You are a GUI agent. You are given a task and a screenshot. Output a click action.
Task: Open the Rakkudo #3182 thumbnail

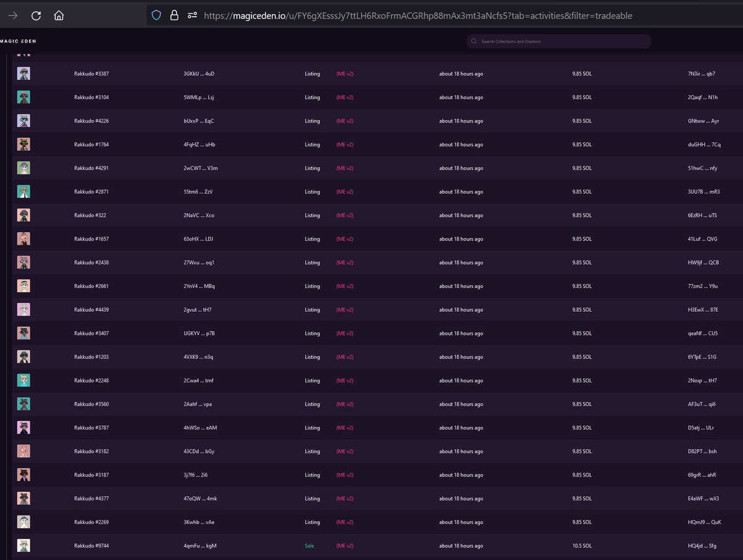tap(24, 451)
